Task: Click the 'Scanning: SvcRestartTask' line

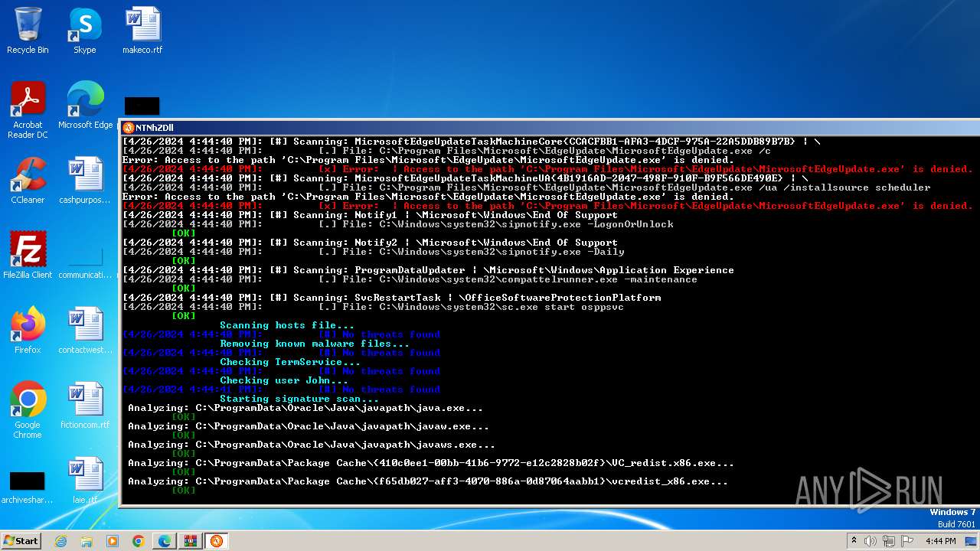Action: click(x=392, y=298)
